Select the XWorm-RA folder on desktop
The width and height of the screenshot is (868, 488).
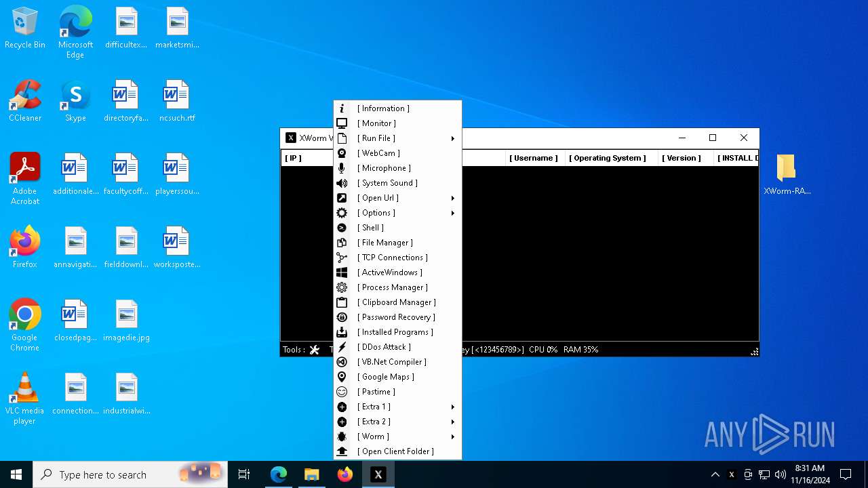pyautogui.click(x=787, y=174)
